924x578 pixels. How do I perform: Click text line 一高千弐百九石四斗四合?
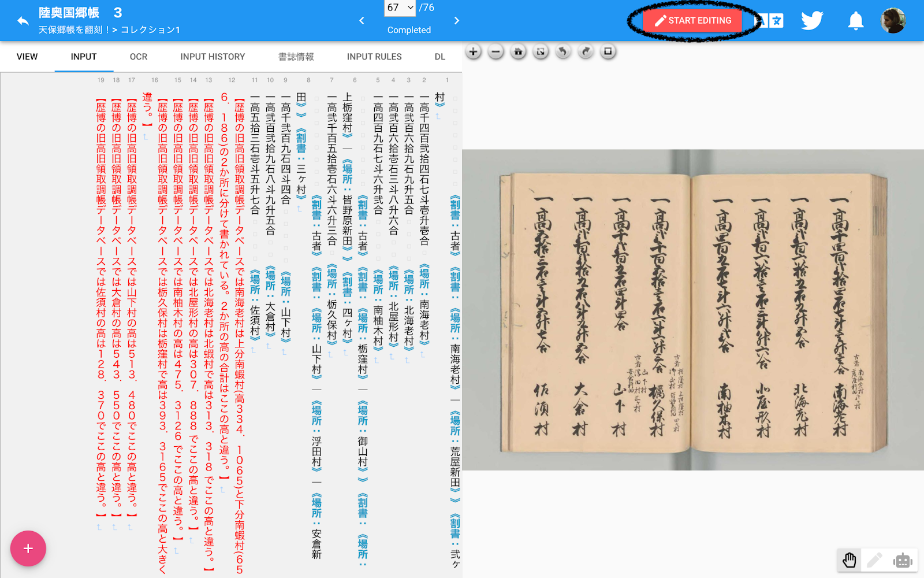(x=285, y=150)
